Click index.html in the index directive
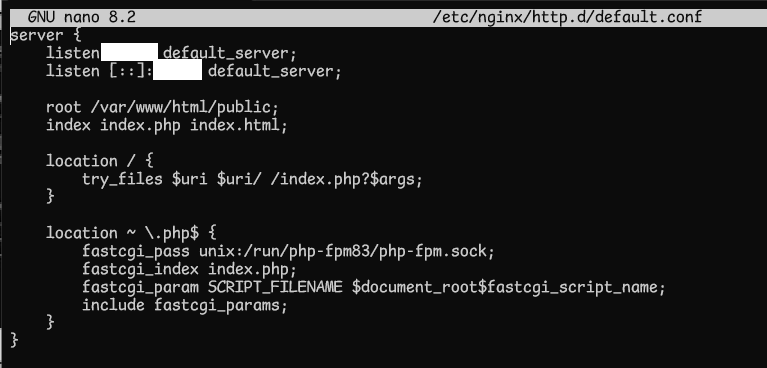767x368 pixels. (x=235, y=125)
